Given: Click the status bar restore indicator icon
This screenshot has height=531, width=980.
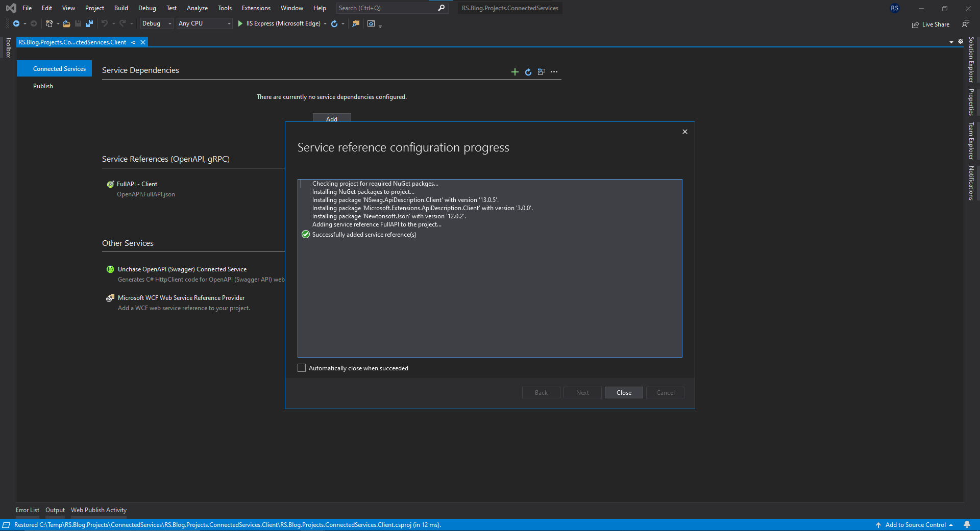Looking at the screenshot, I should [x=6, y=525].
